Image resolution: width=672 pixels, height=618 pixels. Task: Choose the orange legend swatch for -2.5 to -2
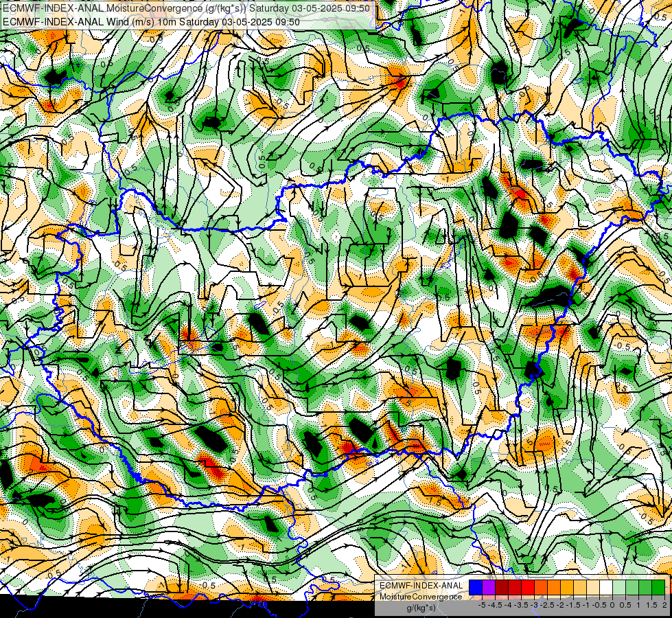point(554,587)
